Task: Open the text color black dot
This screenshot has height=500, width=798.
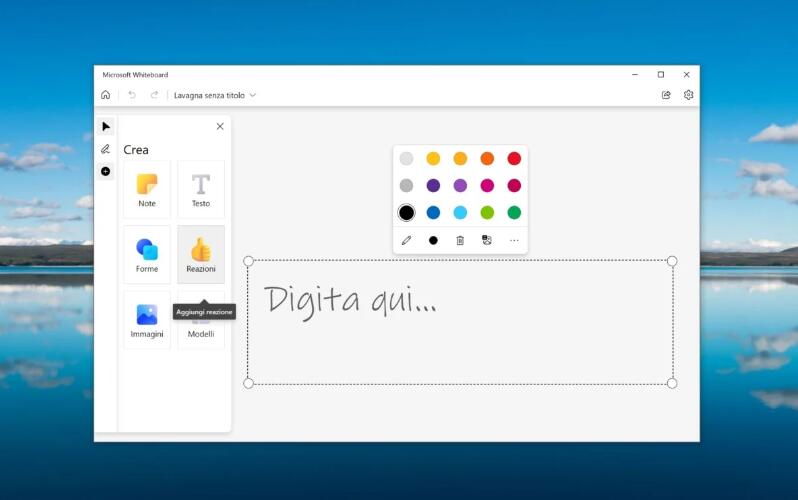Action: click(x=433, y=240)
